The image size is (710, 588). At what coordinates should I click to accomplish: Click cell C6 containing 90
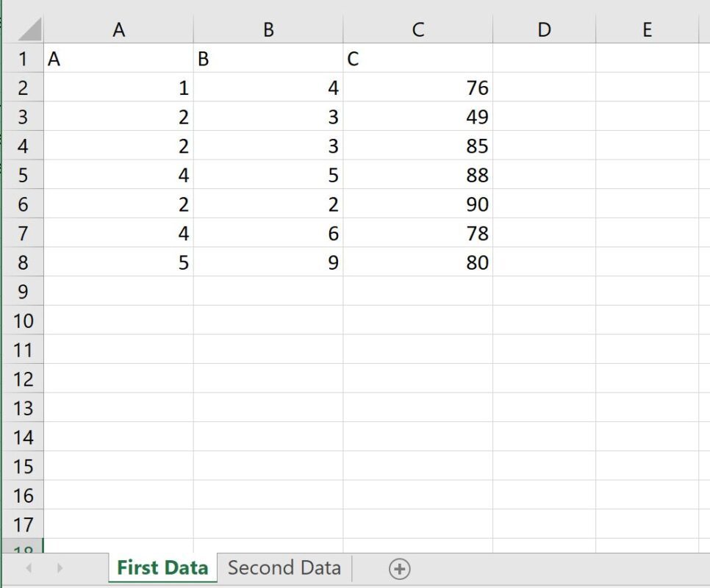click(x=418, y=204)
